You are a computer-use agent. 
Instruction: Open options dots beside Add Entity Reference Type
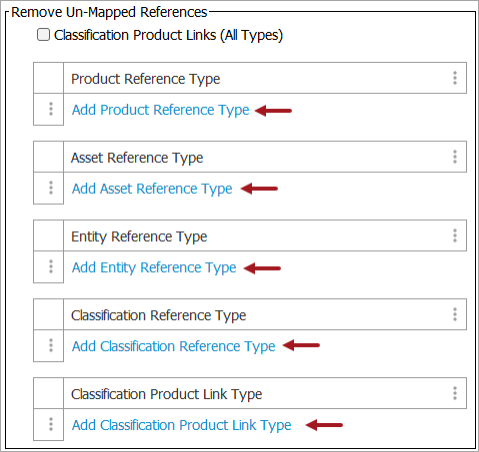(x=51, y=267)
